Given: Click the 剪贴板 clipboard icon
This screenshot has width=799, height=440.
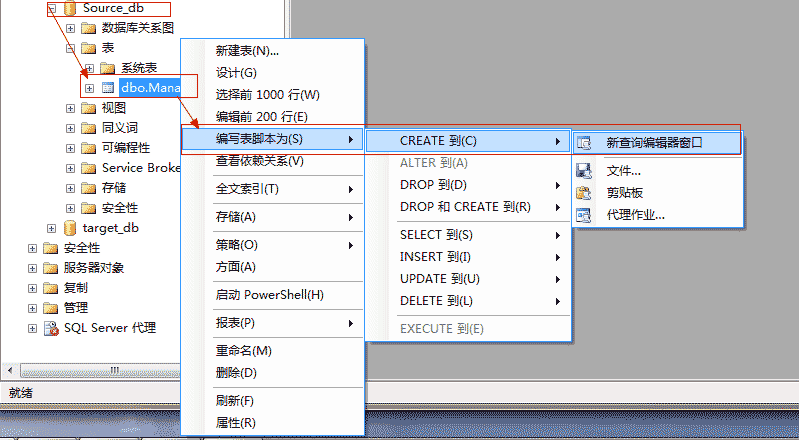Looking at the screenshot, I should (x=584, y=193).
